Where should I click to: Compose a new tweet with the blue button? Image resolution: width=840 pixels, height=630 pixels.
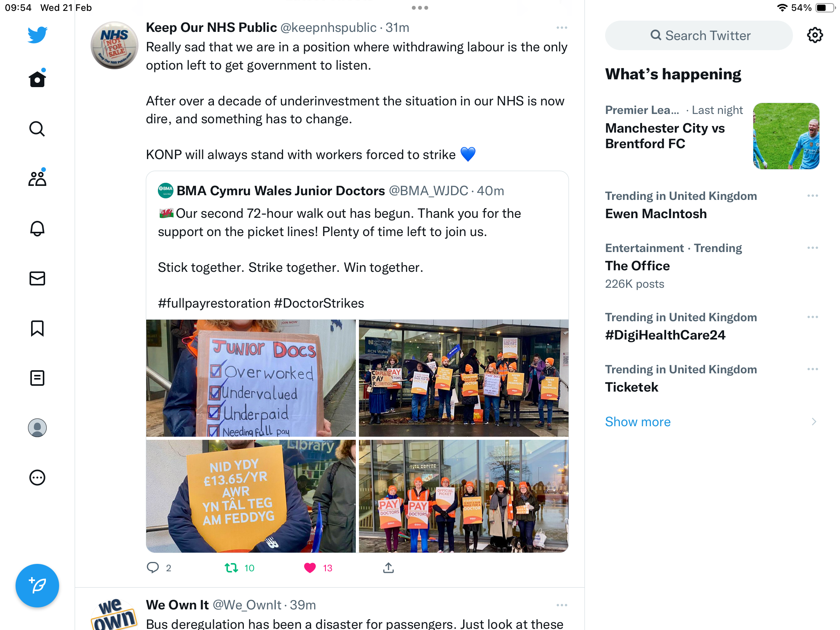click(x=37, y=586)
